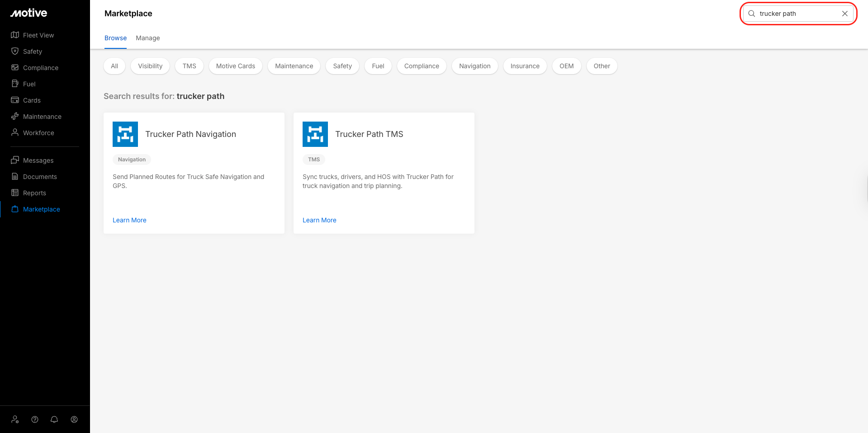The image size is (868, 433).
Task: Click the Trucker Path Navigation logo
Action: [125, 134]
